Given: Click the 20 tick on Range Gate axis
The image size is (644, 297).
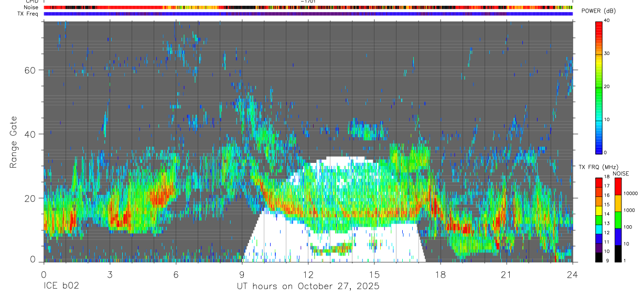Looking at the screenshot, I should coord(30,198).
